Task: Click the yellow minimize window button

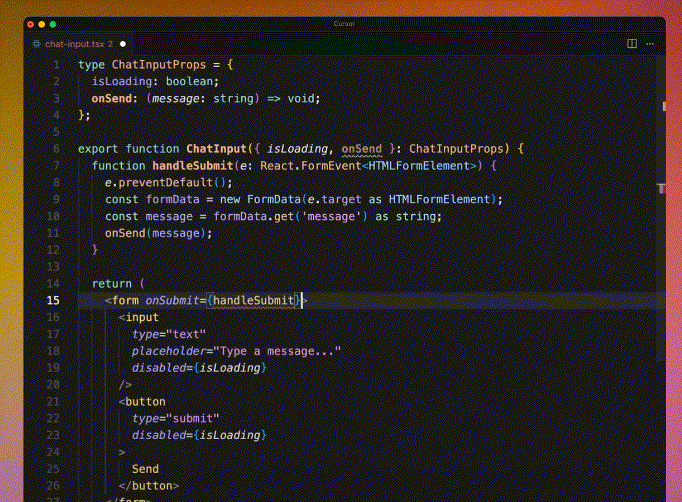Action: click(42, 24)
